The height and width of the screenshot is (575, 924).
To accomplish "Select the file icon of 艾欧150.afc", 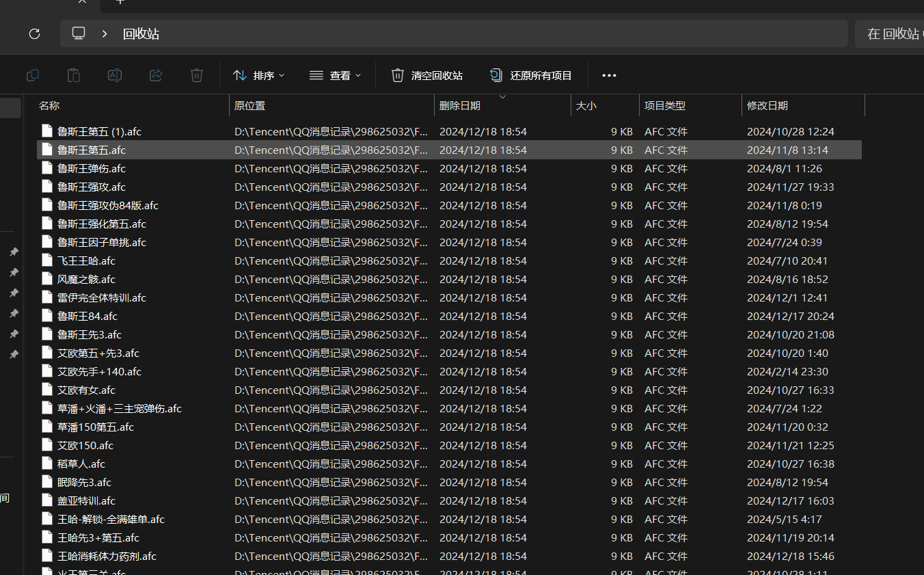I will click(x=47, y=444).
